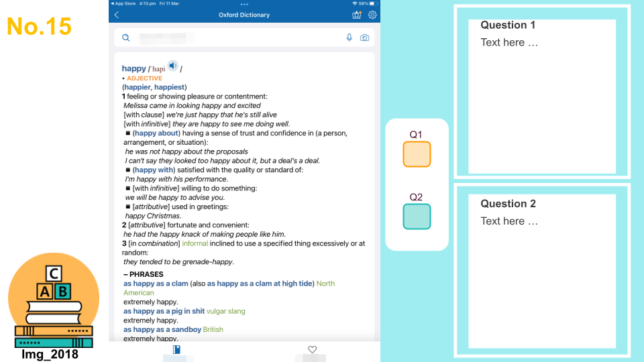This screenshot has height=362, width=644.
Task: Click the ADJECTIVE part-of-speech label
Action: click(x=144, y=78)
